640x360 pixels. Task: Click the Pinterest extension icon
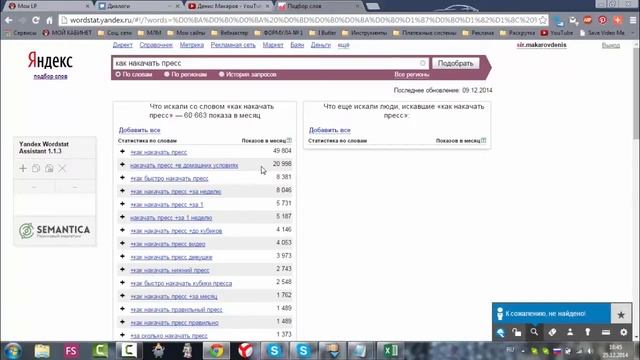coord(602,20)
